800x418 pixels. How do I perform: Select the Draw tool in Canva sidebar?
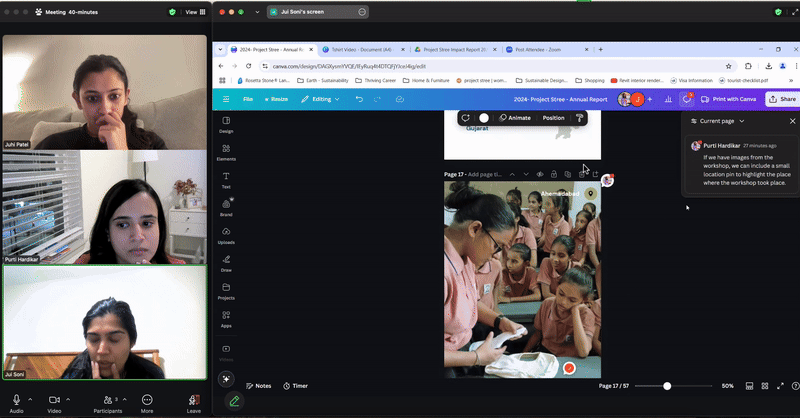(x=226, y=263)
